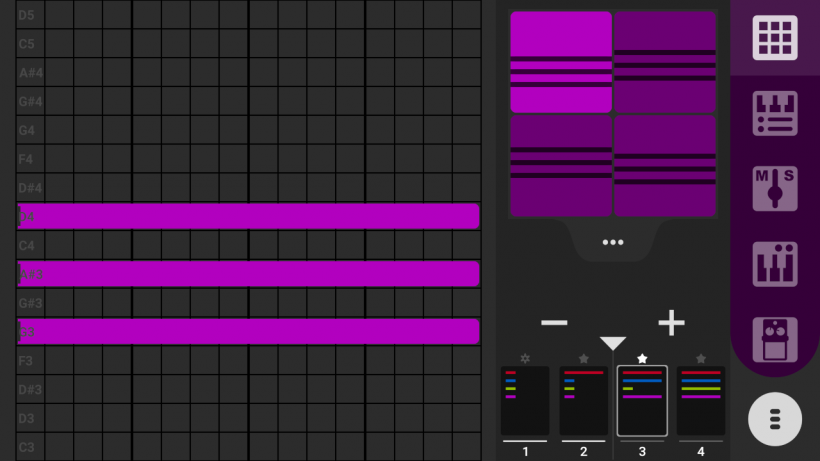Toggle the star above scene 1
Image resolution: width=820 pixels, height=461 pixels.
pyautogui.click(x=525, y=358)
